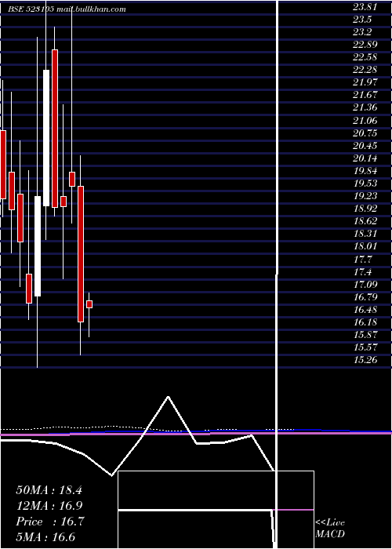392x549 pixels.
Task: Click the 12MA : 16.9 indicator reading
Action: 49,506
